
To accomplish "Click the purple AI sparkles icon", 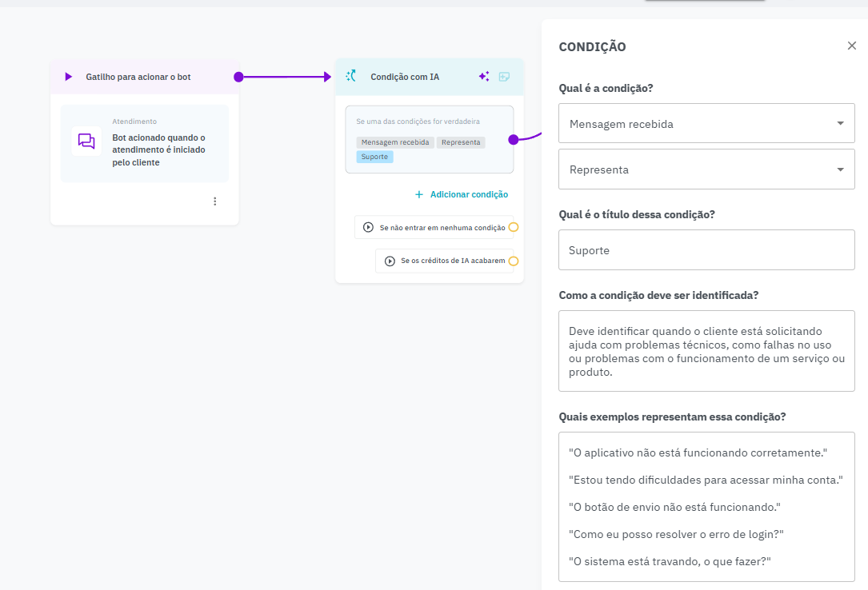I will click(x=484, y=77).
